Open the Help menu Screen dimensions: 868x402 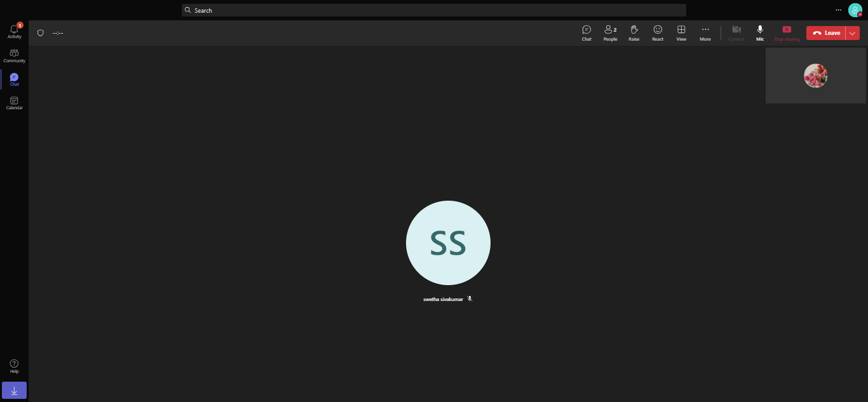pyautogui.click(x=14, y=366)
